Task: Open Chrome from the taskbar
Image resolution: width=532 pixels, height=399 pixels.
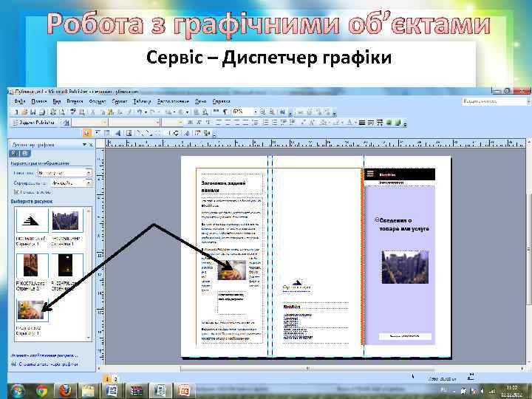Action: coord(41,391)
